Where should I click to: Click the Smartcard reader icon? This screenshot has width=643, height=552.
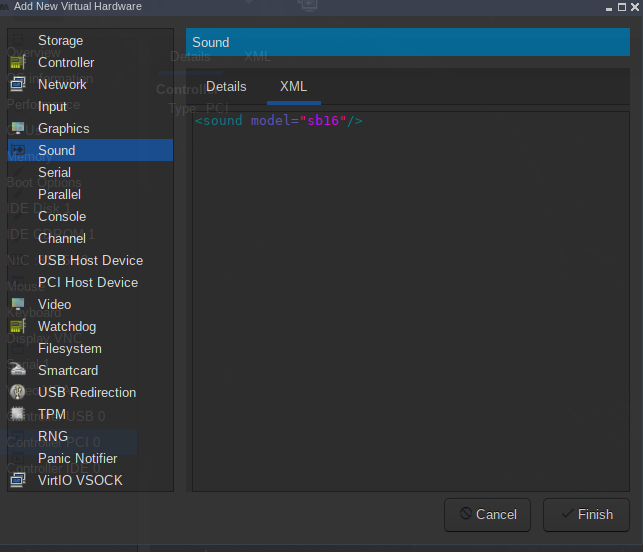coord(18,370)
